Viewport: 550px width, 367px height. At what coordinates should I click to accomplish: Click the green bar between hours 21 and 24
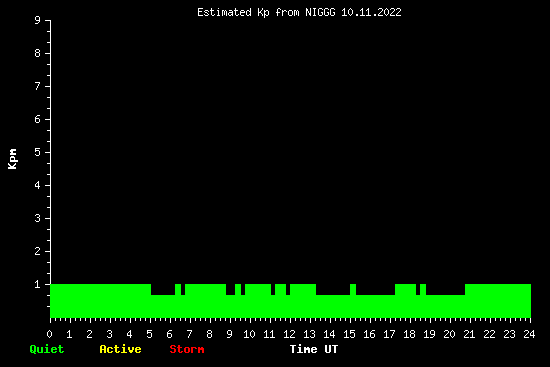pyautogui.click(x=498, y=301)
